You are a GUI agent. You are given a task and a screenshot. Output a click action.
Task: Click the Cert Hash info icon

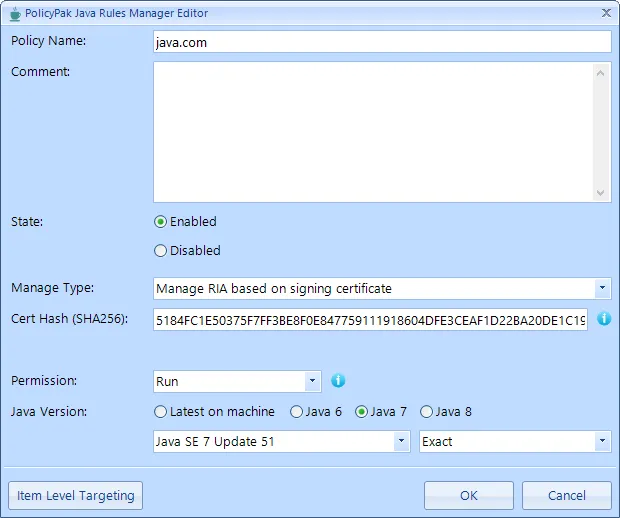[604, 318]
